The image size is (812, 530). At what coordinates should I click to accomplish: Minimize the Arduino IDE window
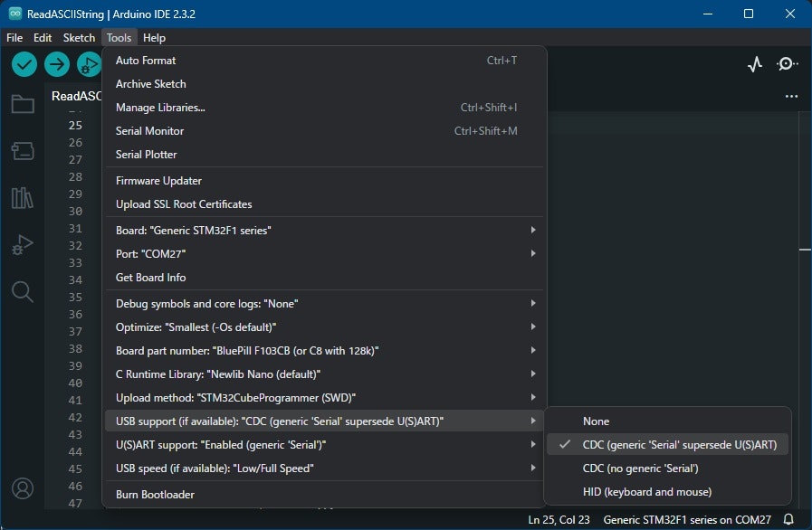(x=708, y=14)
